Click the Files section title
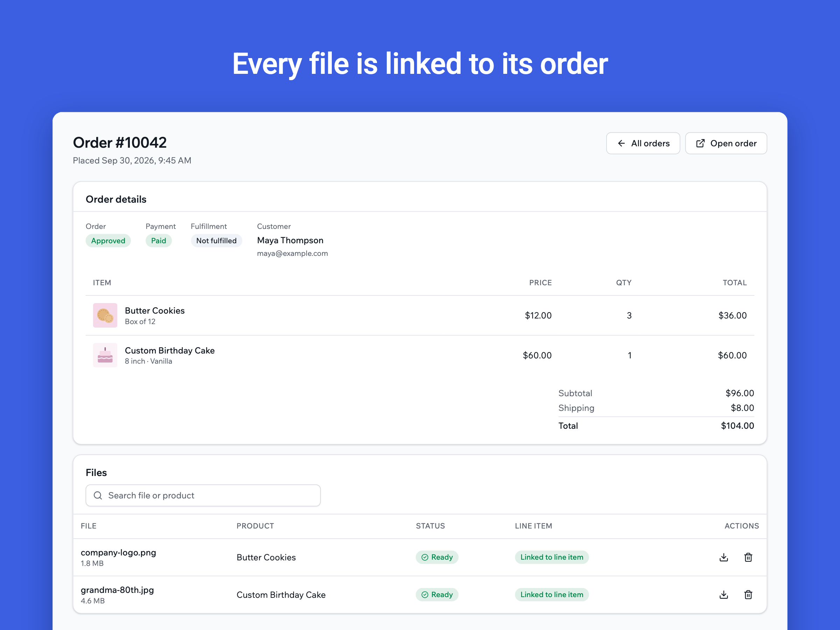This screenshot has height=630, width=840. click(x=96, y=473)
